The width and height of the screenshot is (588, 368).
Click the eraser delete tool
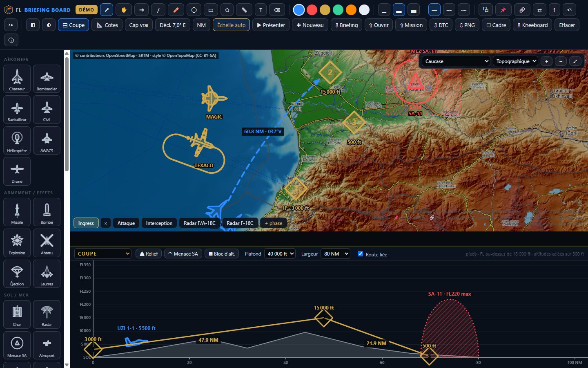point(277,10)
